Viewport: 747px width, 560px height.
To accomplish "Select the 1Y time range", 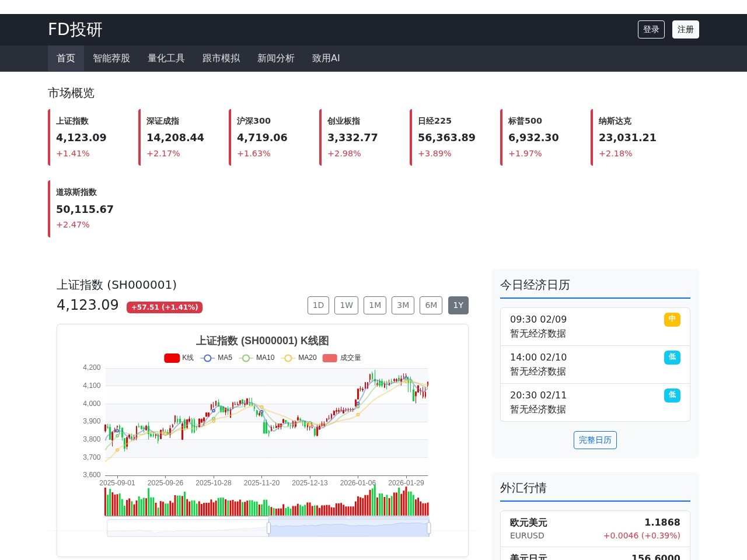I will [458, 305].
